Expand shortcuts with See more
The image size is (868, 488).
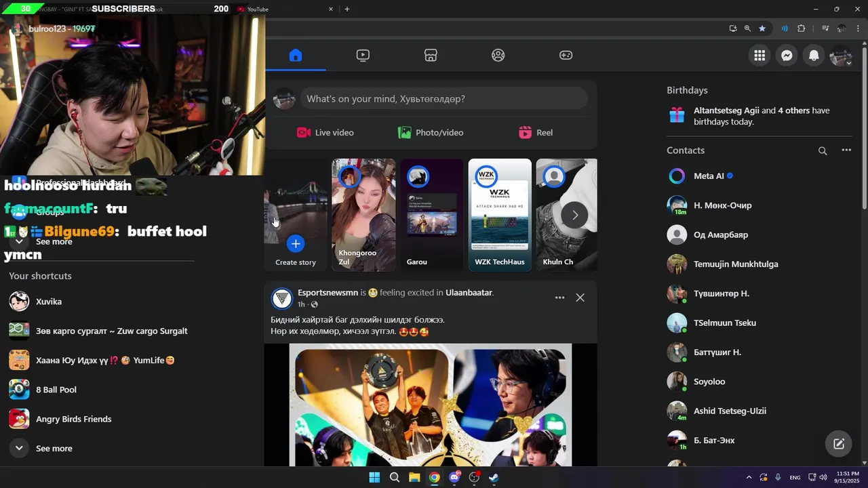coord(102,449)
